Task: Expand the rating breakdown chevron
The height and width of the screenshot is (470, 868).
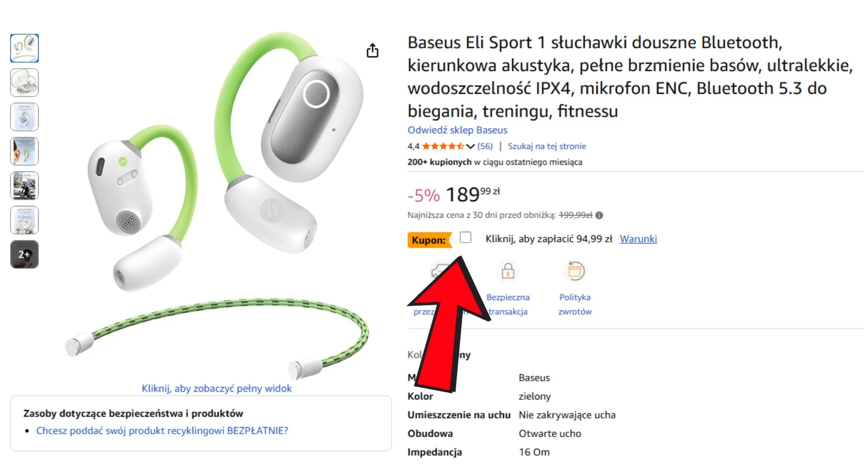Action: tap(470, 146)
